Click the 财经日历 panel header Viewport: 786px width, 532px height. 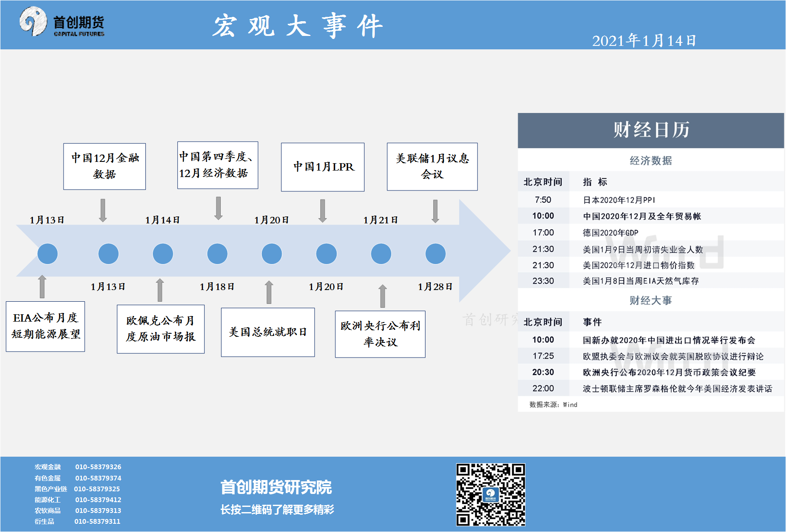(651, 130)
